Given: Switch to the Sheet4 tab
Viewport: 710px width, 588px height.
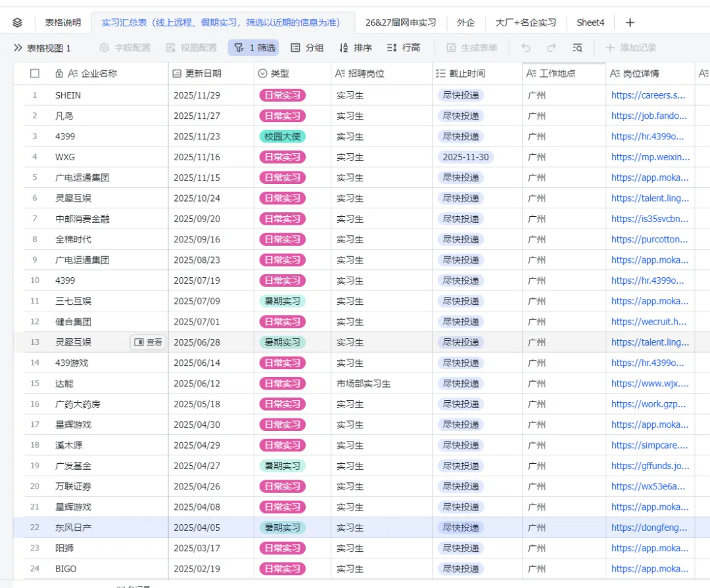Looking at the screenshot, I should pyautogui.click(x=590, y=22).
